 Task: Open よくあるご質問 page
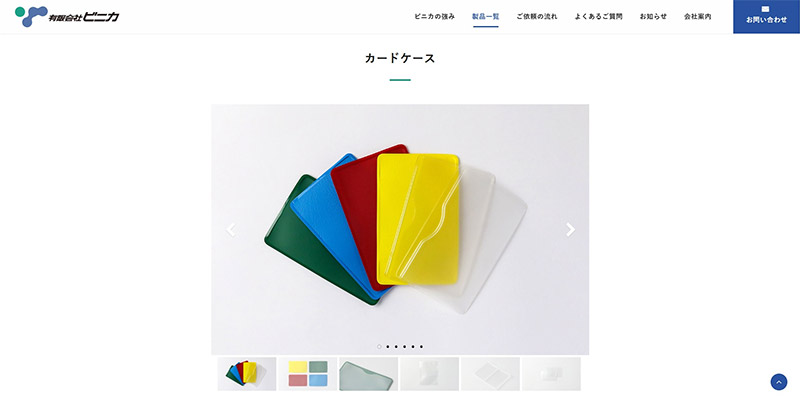(598, 16)
